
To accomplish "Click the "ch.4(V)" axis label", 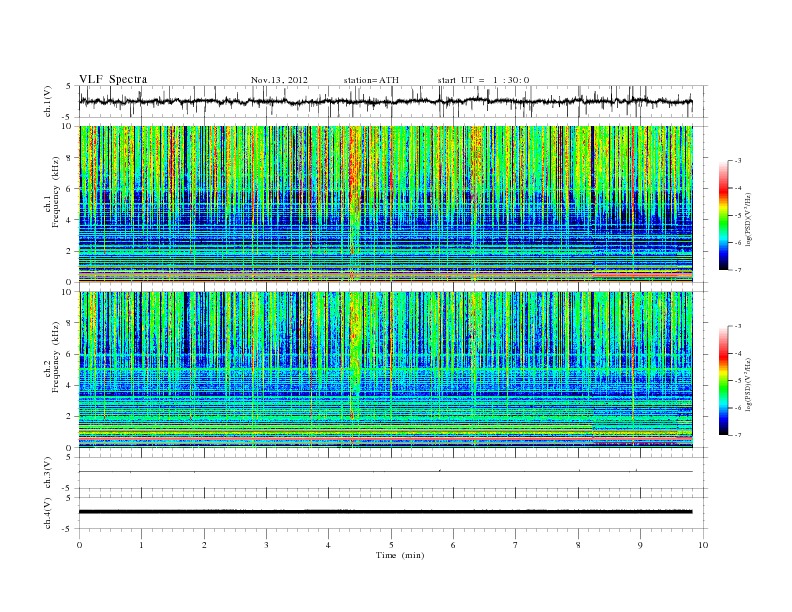I will pos(48,513).
